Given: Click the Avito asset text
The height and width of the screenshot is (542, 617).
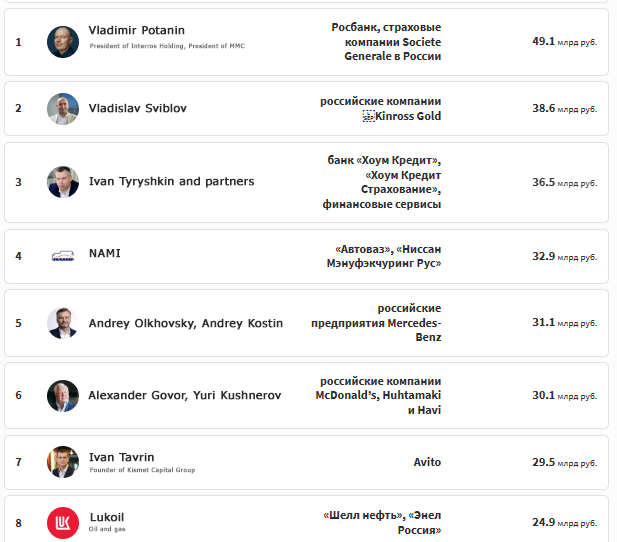Looking at the screenshot, I should (x=427, y=462).
